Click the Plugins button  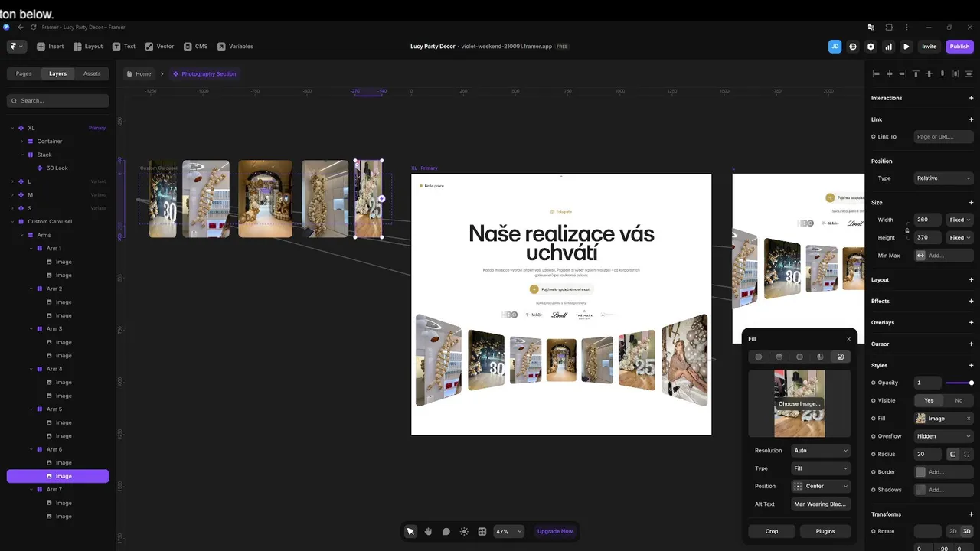825,531
